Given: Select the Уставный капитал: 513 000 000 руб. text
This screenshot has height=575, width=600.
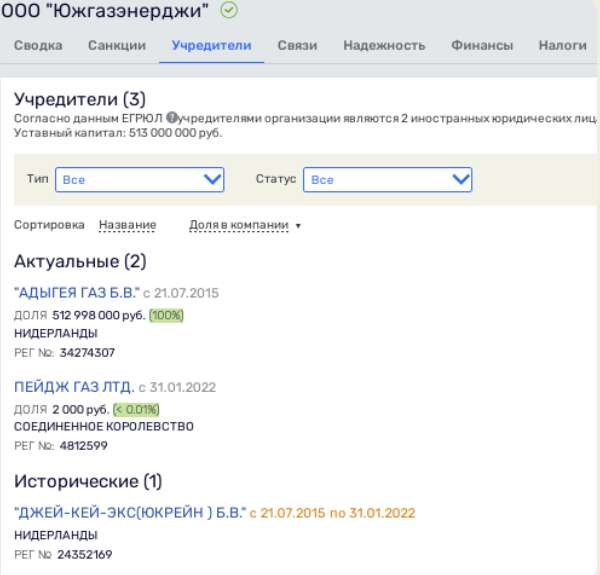Looking at the screenshot, I should point(118,133).
